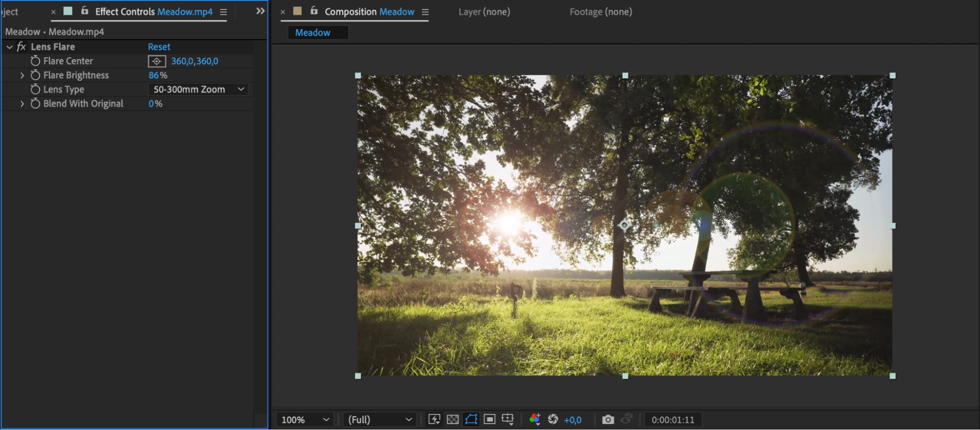Click the Reset Exposure aperture icon
Image resolution: width=980 pixels, height=430 pixels.
[x=553, y=419]
